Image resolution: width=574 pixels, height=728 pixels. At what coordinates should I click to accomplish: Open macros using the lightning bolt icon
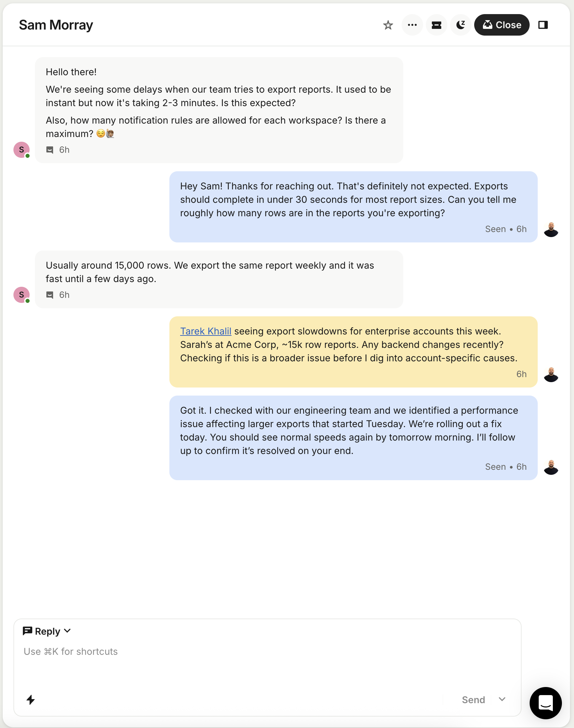[31, 700]
